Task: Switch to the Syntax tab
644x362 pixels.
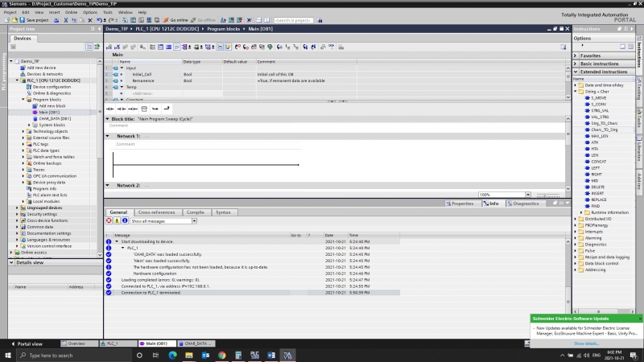Action: pos(223,212)
